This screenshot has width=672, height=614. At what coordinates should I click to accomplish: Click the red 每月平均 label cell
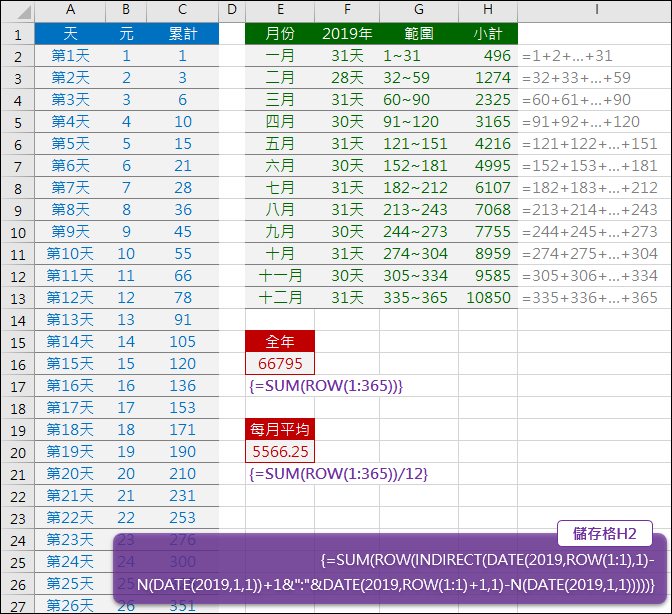tap(280, 429)
